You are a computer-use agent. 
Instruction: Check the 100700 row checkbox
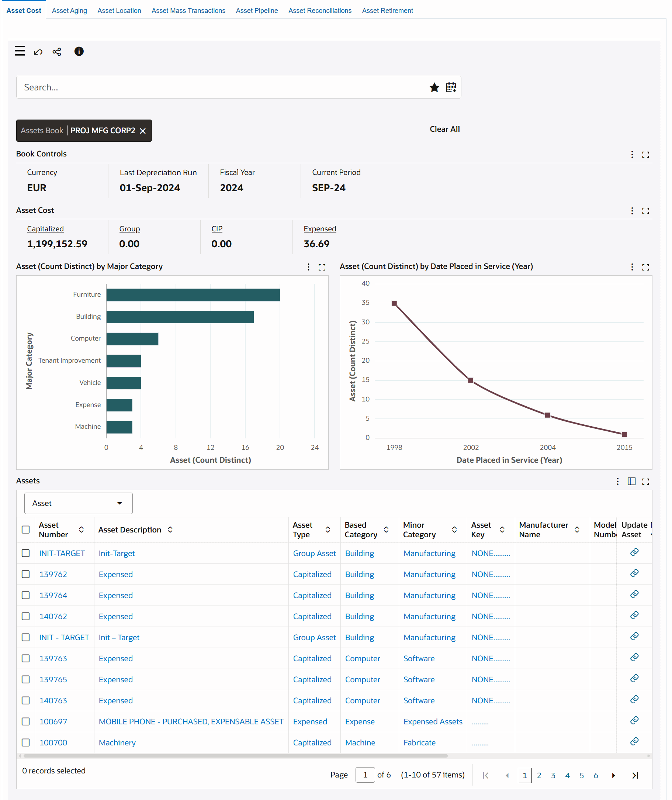25,742
